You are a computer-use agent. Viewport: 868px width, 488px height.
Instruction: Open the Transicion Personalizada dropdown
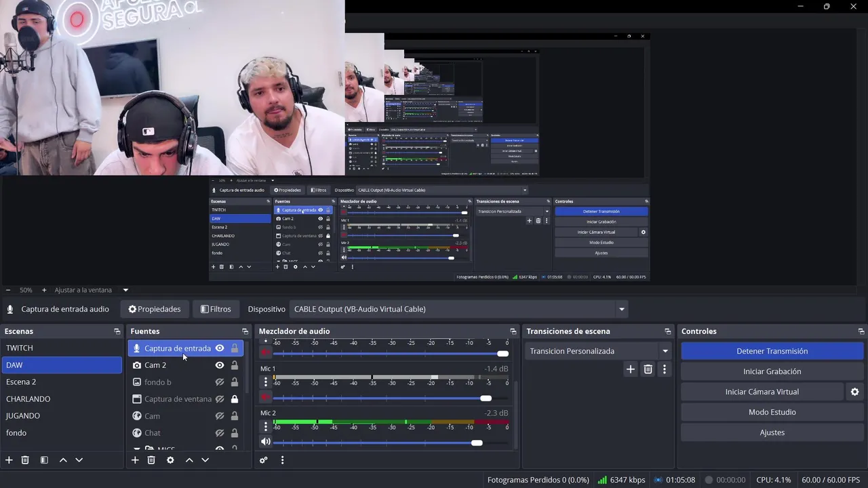click(599, 351)
